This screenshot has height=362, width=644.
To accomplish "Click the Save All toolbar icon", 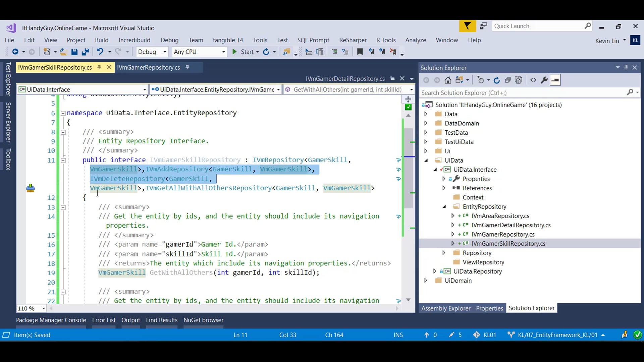I will click(85, 52).
